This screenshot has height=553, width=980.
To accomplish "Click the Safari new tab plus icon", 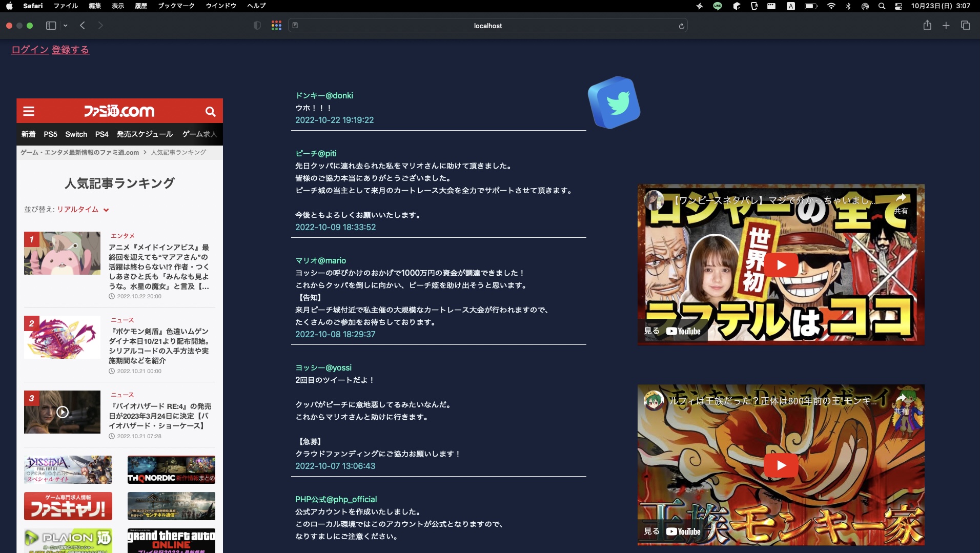I will click(x=946, y=26).
